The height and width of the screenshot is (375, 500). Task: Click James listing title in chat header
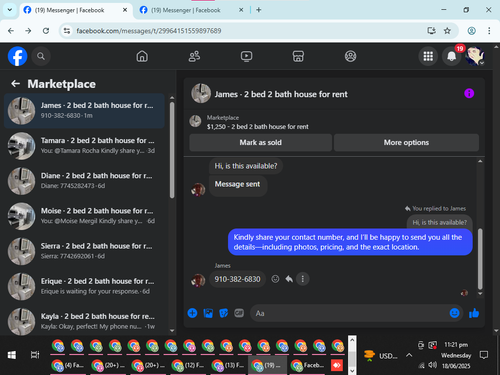[281, 94]
